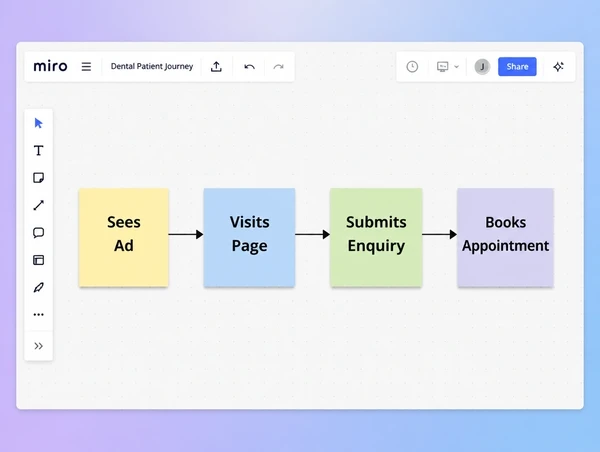Screen dimensions: 600x452
Task: Select the blue Visits Page sticky note
Action: coord(249,237)
